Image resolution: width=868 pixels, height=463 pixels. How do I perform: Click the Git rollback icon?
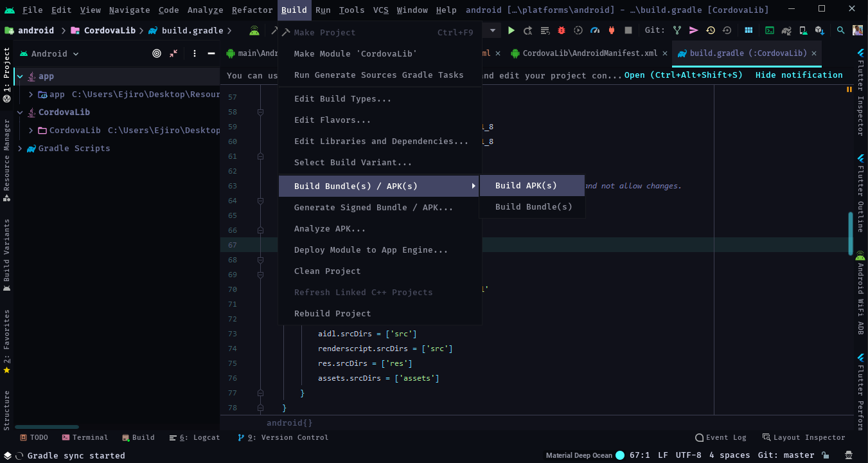pos(727,30)
